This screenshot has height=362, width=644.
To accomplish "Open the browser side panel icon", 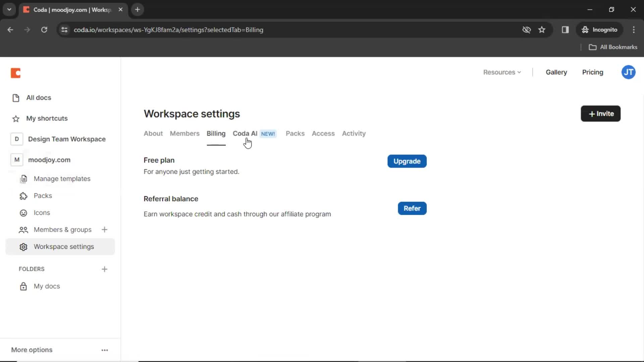I will (x=565, y=30).
